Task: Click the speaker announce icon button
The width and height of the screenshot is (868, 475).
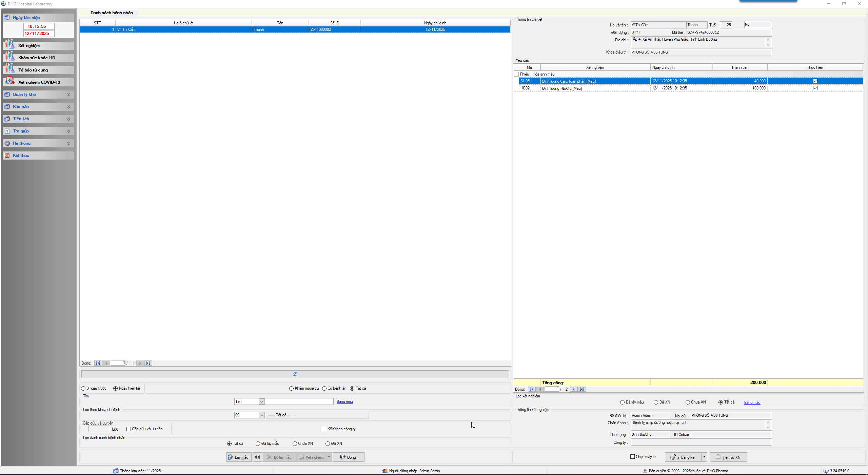Action: [x=257, y=457]
